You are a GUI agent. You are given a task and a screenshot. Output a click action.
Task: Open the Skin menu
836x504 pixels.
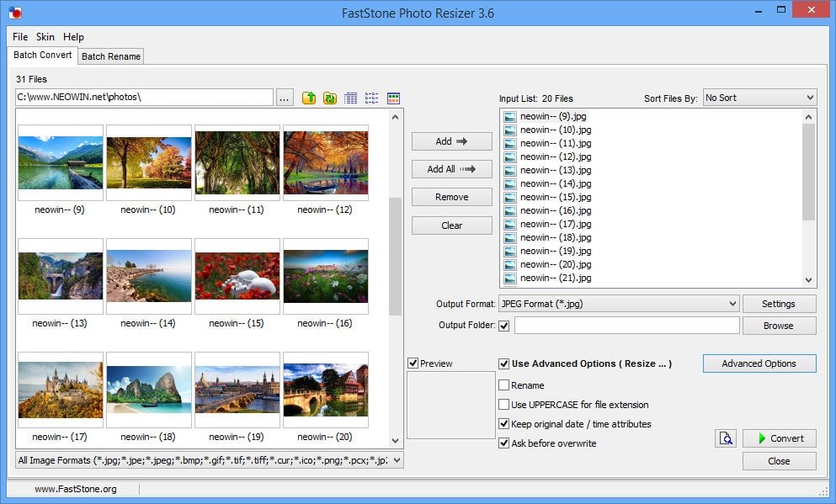(45, 37)
